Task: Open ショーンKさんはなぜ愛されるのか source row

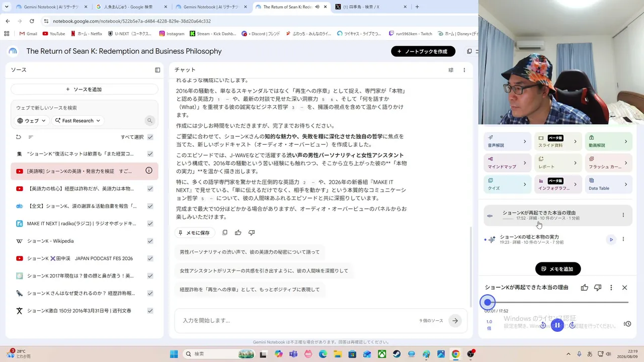Action: point(85,293)
